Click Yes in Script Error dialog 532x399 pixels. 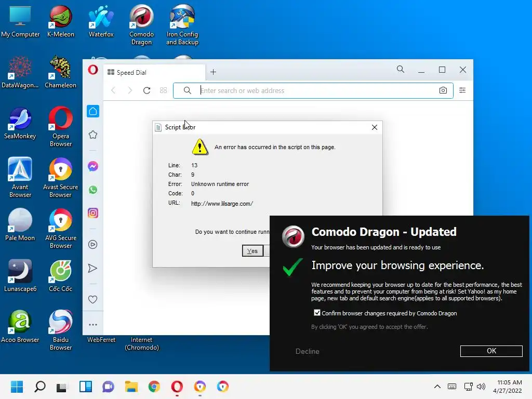coord(252,251)
